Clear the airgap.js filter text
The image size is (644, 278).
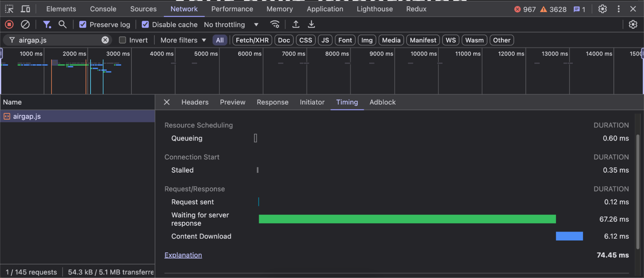point(105,40)
